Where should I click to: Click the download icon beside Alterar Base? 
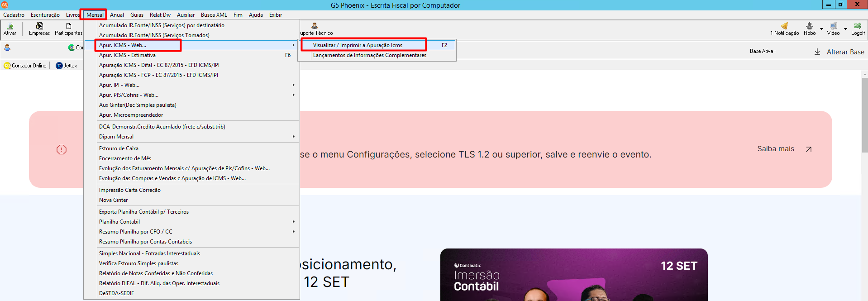point(817,52)
